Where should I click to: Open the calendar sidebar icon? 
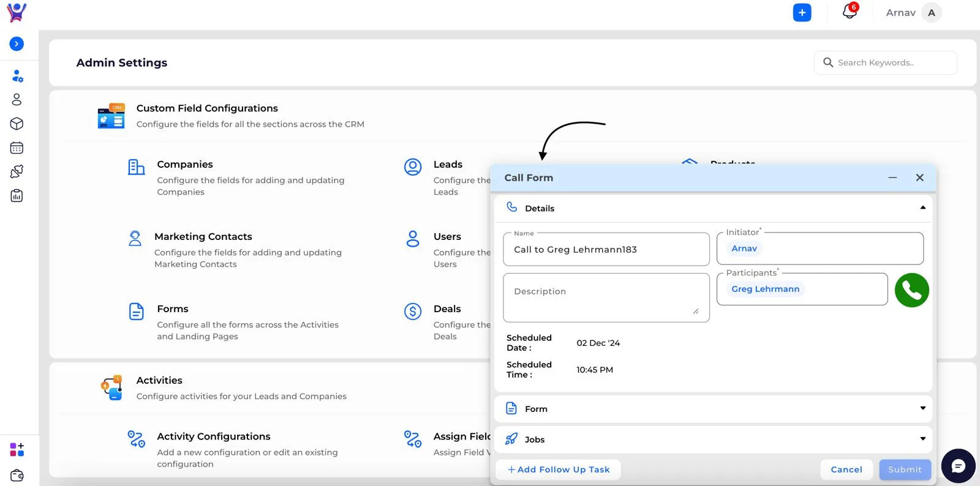click(x=17, y=148)
